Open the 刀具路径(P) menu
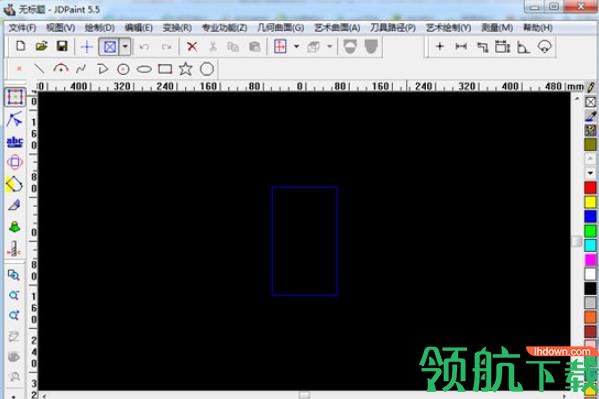599x399 pixels. [393, 28]
